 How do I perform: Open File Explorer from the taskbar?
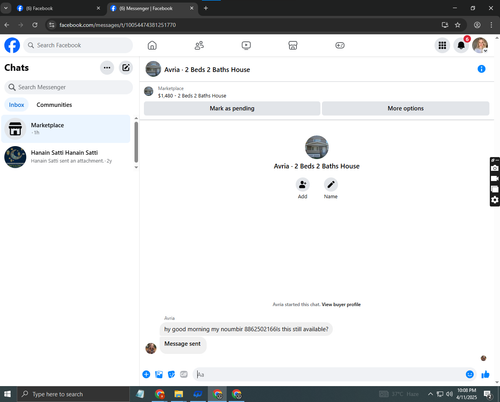click(x=179, y=394)
